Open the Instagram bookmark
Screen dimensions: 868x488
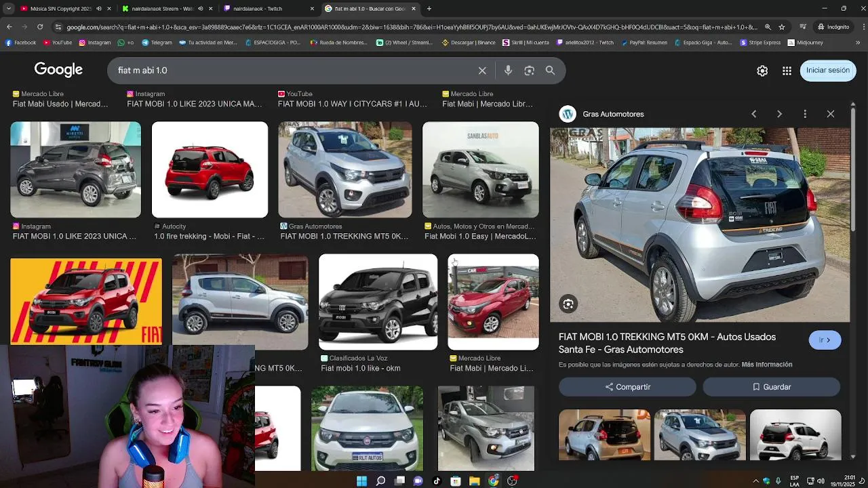tap(95, 42)
